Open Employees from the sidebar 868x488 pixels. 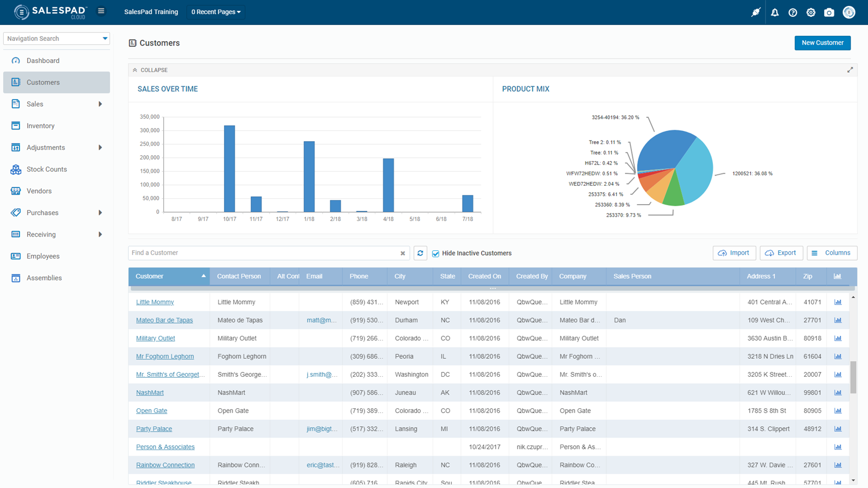coord(43,256)
